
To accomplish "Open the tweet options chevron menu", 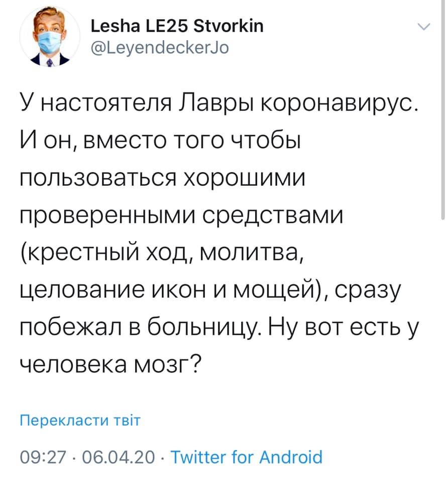I will click(424, 27).
